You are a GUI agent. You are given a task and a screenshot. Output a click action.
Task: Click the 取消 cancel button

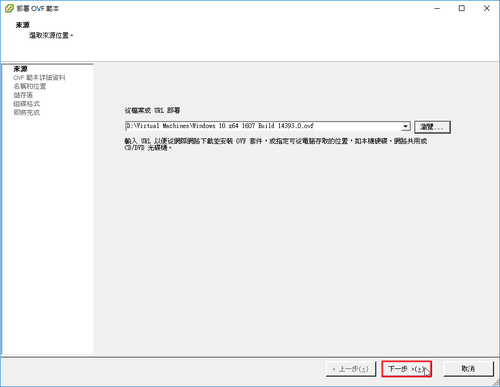pyautogui.click(x=468, y=369)
